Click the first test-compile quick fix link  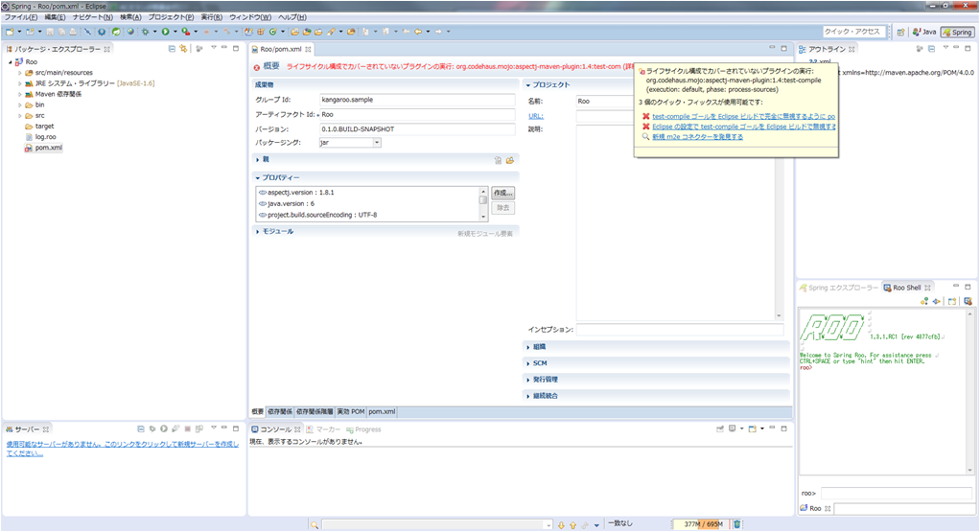click(744, 116)
